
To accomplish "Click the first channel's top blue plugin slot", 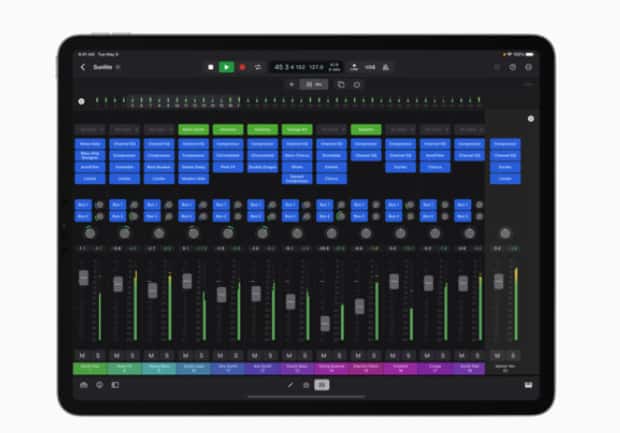I will (x=90, y=144).
